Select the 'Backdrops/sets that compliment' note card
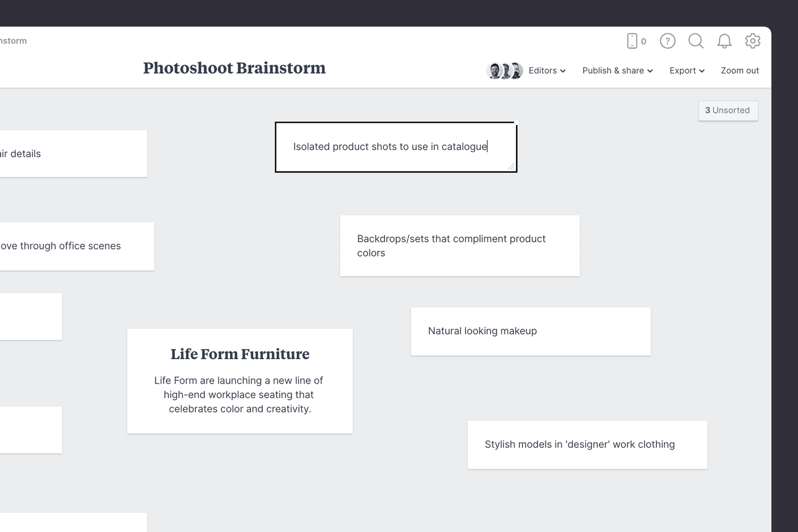 pyautogui.click(x=460, y=246)
